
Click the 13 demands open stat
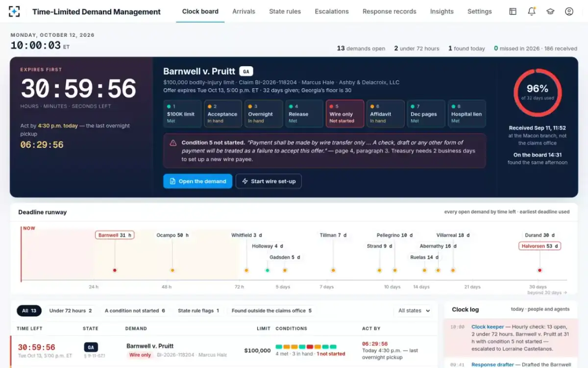pos(361,49)
